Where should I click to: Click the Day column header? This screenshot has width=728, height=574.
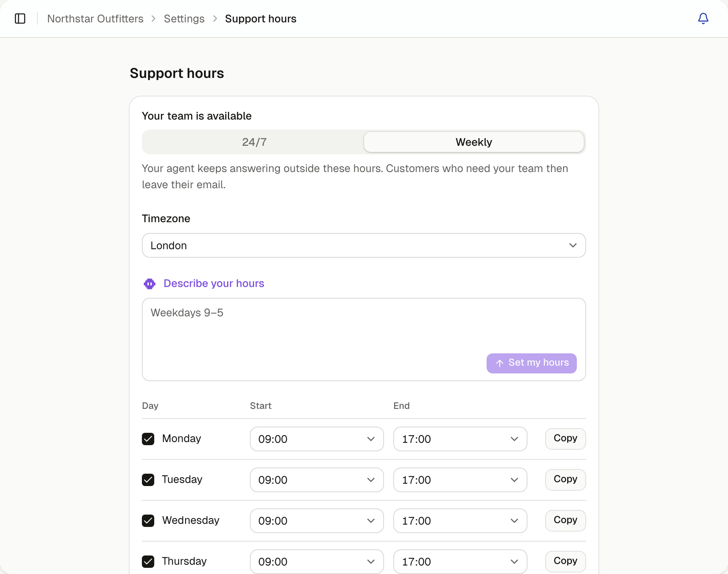click(150, 406)
